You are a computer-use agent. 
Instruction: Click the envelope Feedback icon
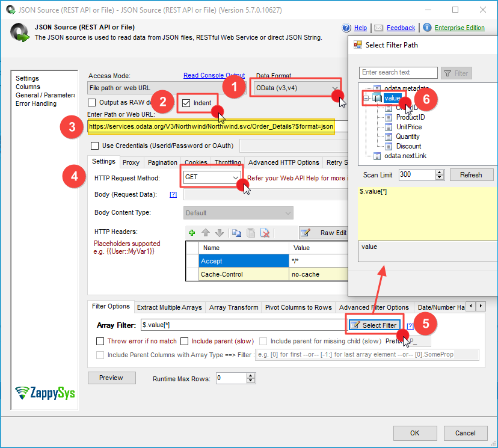pyautogui.click(x=378, y=28)
